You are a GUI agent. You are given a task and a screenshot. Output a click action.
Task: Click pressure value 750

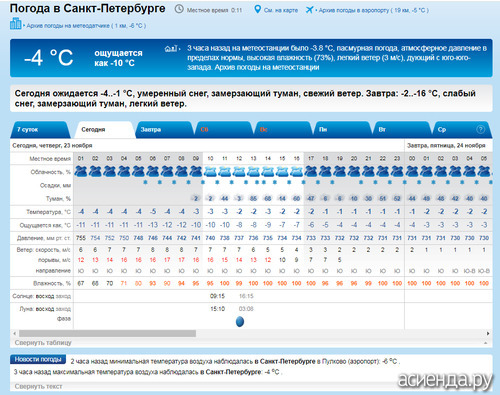point(124,238)
